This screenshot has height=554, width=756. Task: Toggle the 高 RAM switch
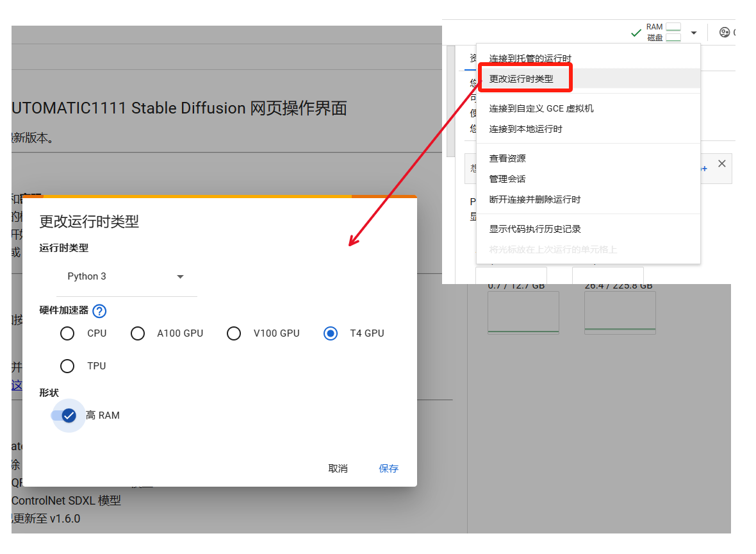(67, 415)
